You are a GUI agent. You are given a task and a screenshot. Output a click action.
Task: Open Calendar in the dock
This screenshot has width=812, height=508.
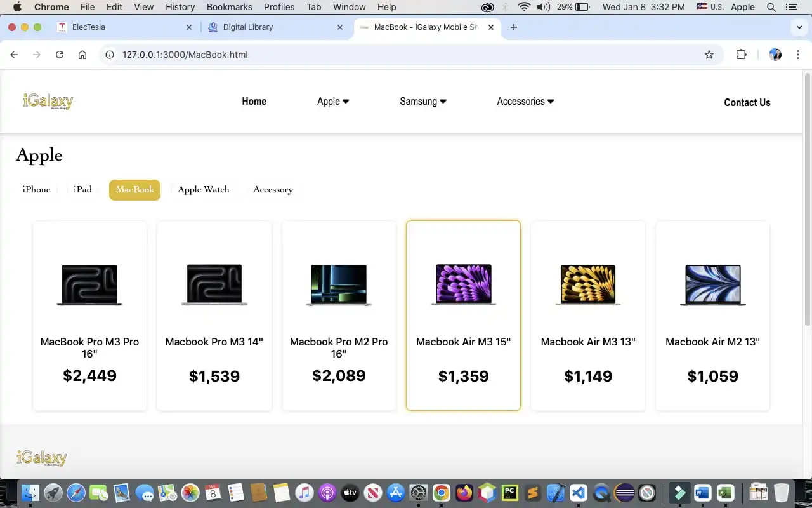[x=213, y=493]
